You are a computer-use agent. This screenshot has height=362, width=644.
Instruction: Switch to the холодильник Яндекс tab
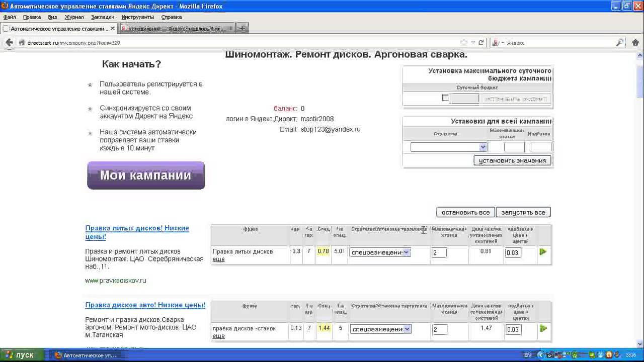pyautogui.click(x=177, y=29)
